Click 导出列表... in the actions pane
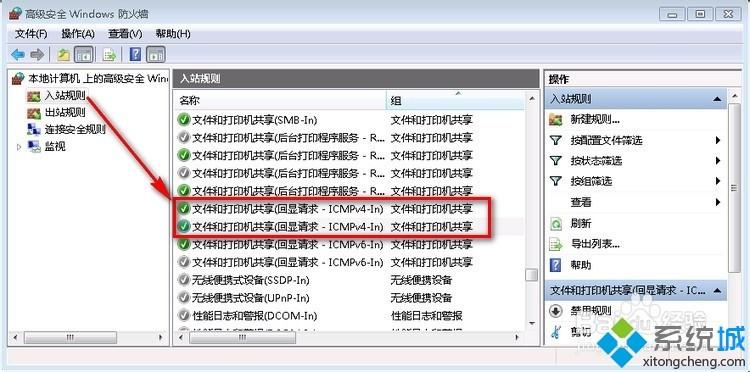 pyautogui.click(x=595, y=244)
